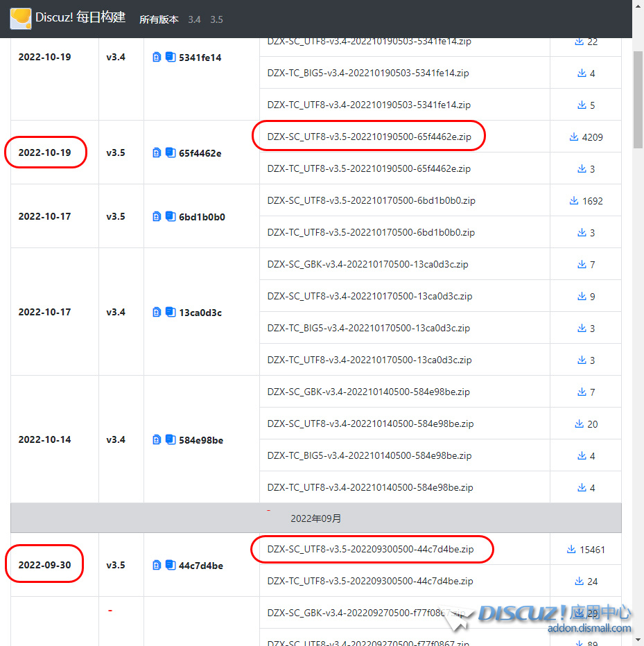Click download icon showing 15461 downloads
This screenshot has height=646, width=644.
coord(571,549)
